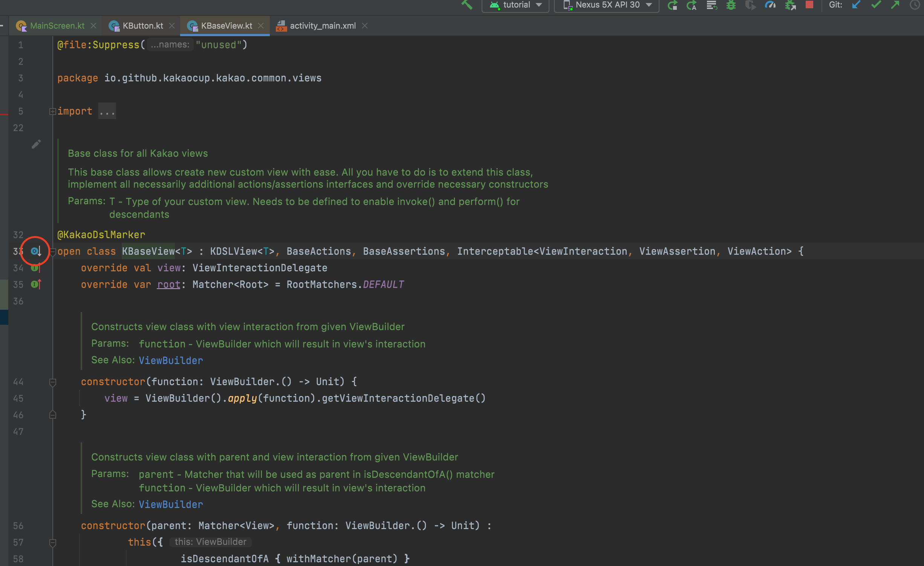Click the this: ViewBuilder inlay hint
This screenshot has width=924, height=566.
tap(210, 542)
